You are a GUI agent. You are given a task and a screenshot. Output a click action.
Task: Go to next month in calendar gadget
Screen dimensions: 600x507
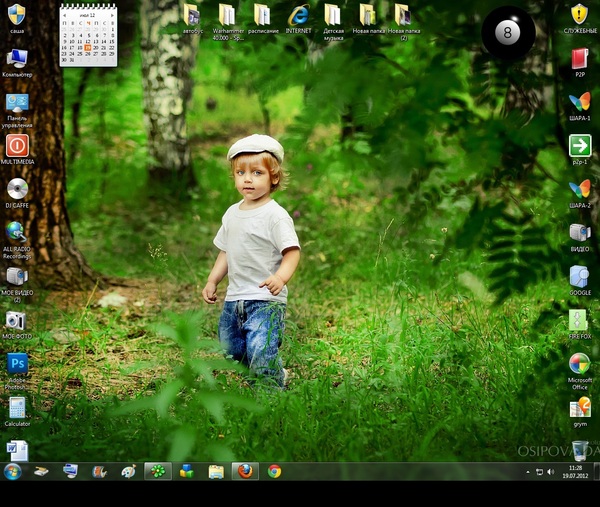(x=110, y=16)
